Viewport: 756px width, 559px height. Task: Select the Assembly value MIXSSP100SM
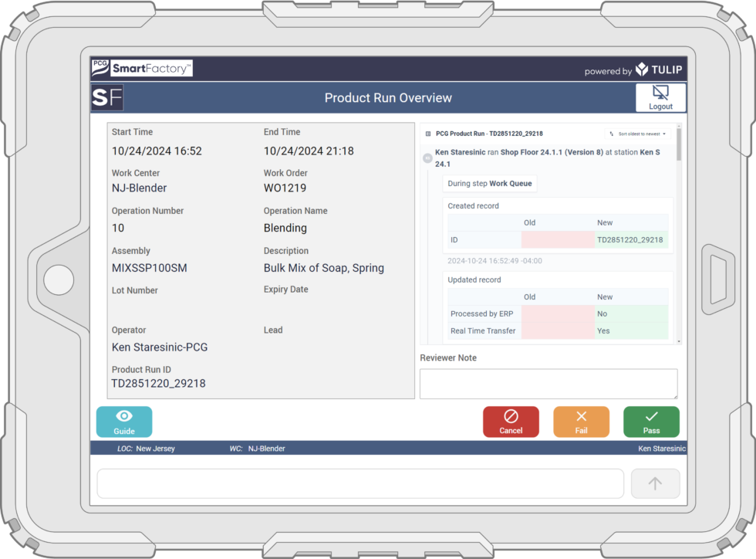point(150,268)
